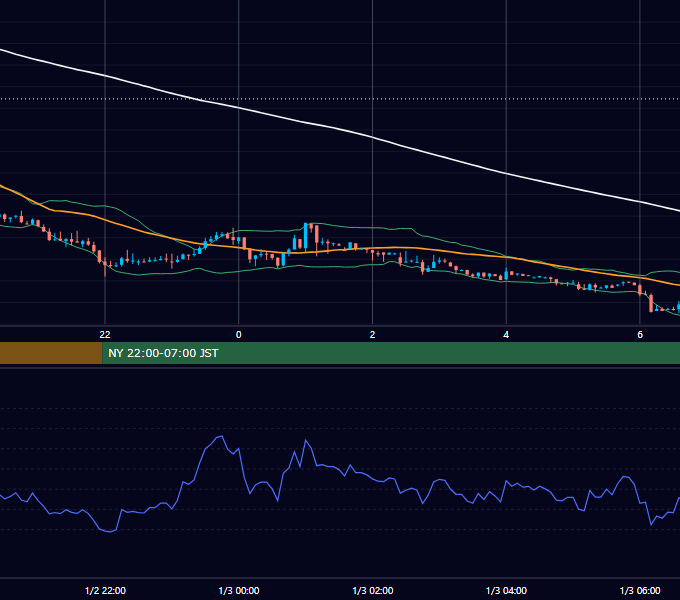680x600 pixels.
Task: Click the 0 hour axis label
Action: [239, 335]
